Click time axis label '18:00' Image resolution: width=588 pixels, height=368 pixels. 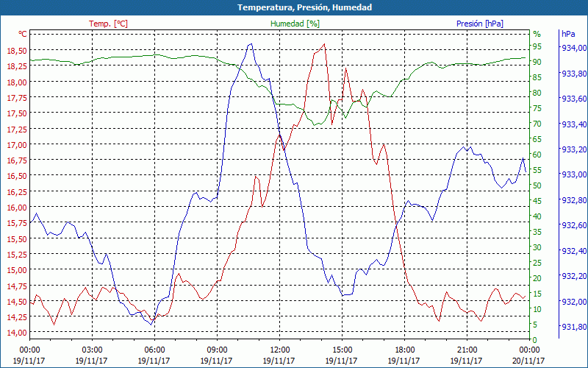(405, 350)
